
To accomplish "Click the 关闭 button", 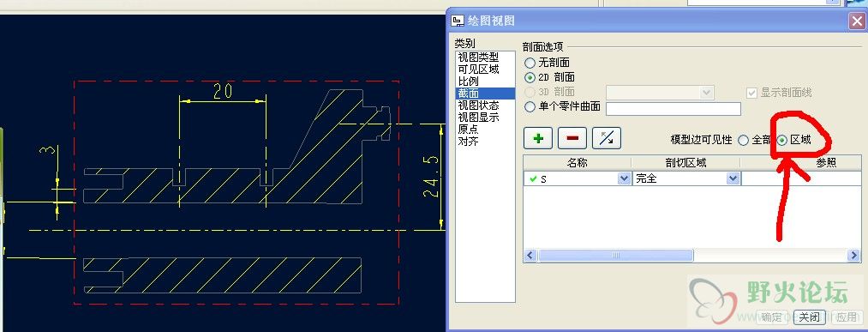I will 809,317.
